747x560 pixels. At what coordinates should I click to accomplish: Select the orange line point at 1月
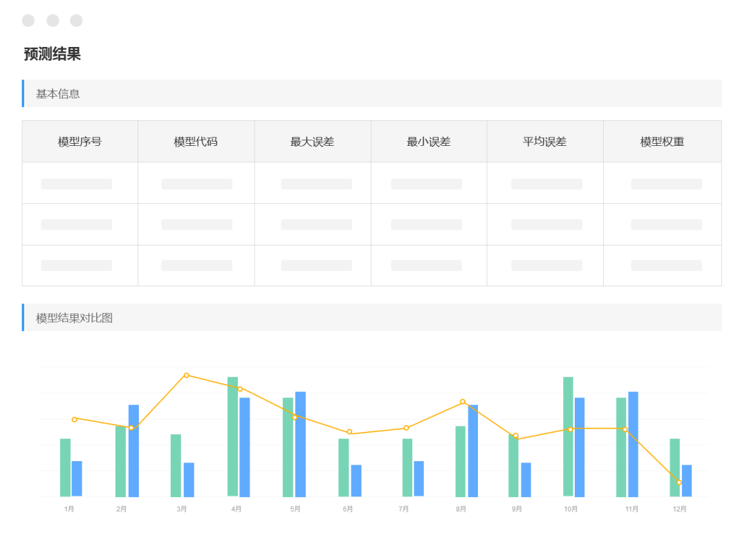point(74,419)
